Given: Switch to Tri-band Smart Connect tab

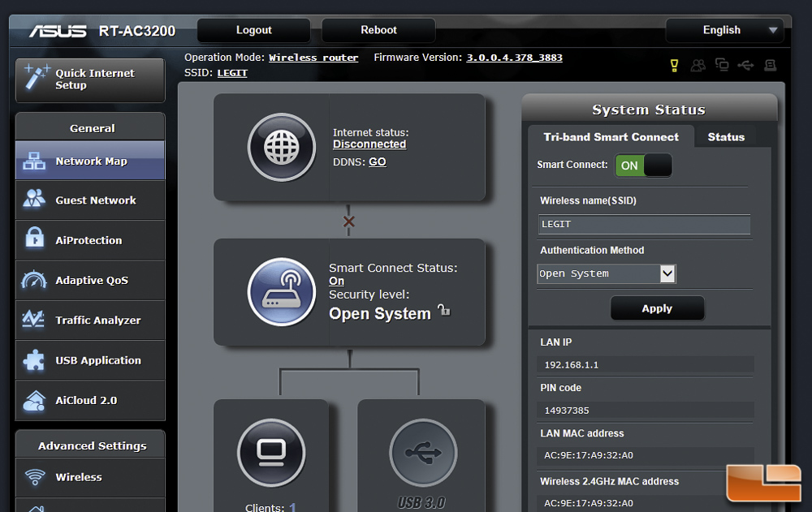Looking at the screenshot, I should [611, 137].
